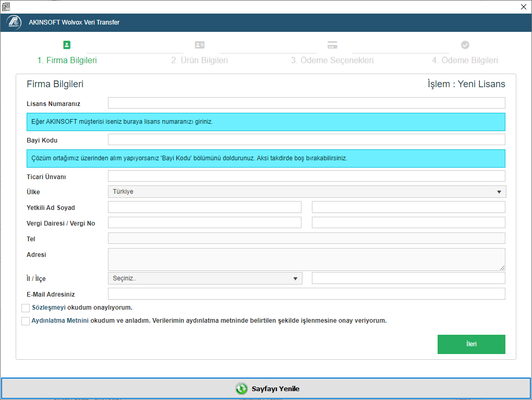Viewport: 532px width, 400px height.
Task: Click the Ürün Bilgileri step icon
Action: (x=199, y=45)
